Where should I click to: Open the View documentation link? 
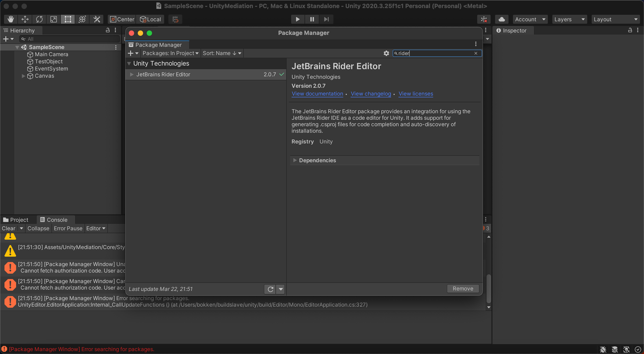coord(317,94)
